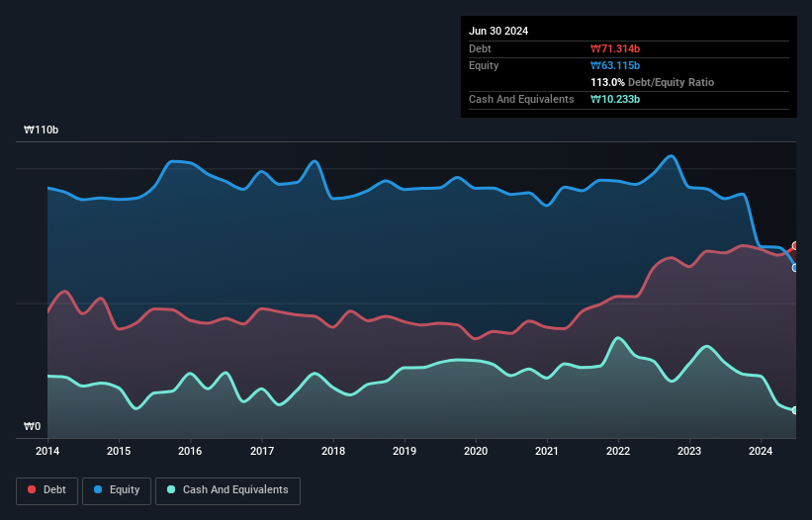
Task: Toggle the Equity series legend button
Action: [x=117, y=490]
